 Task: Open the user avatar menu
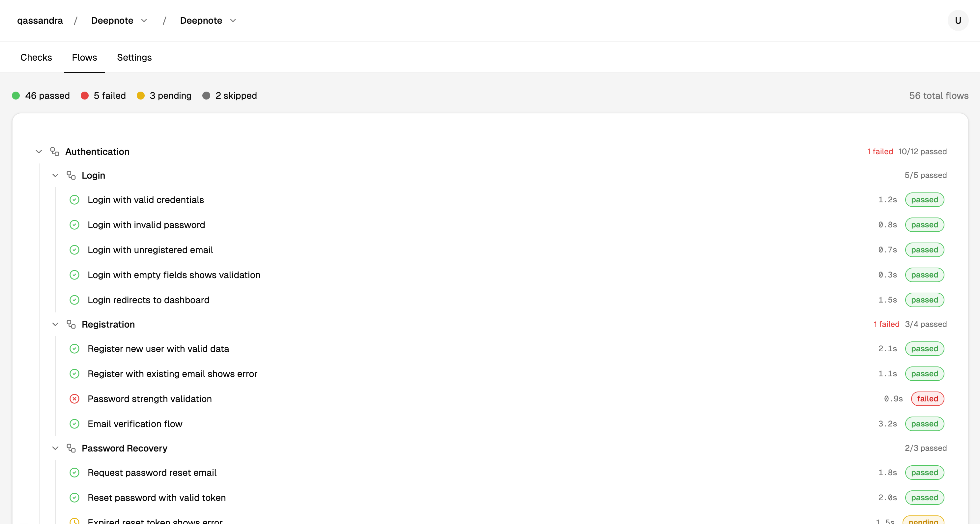coord(958,20)
